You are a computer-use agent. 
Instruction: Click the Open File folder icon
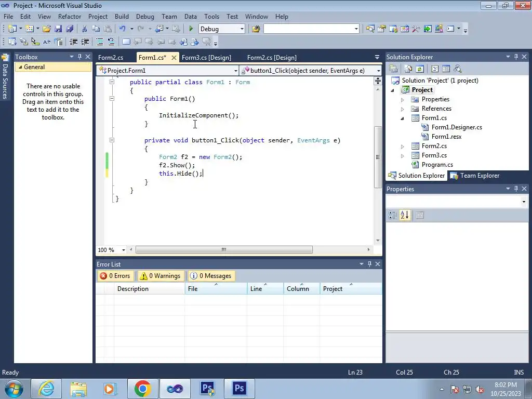click(46, 29)
